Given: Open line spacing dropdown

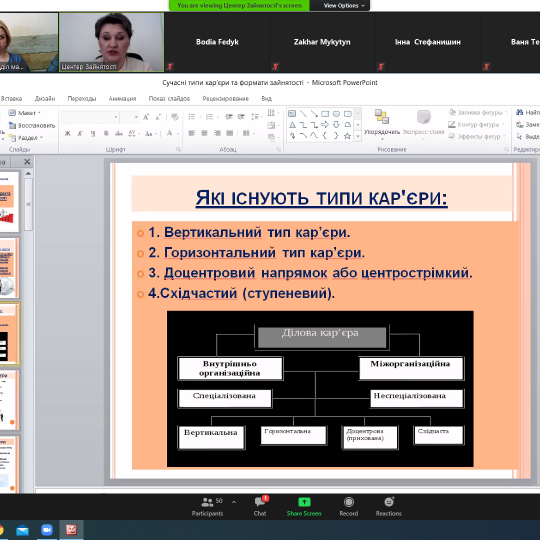Looking at the screenshot, I should tap(256, 117).
